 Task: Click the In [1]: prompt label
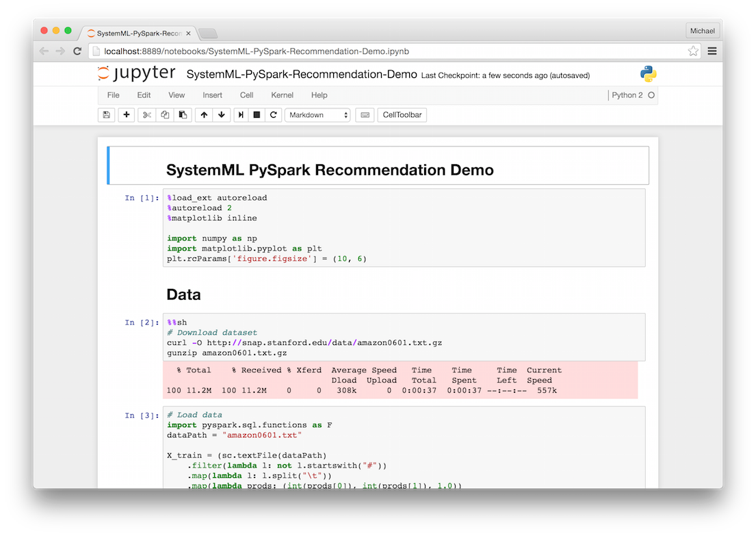coord(142,198)
